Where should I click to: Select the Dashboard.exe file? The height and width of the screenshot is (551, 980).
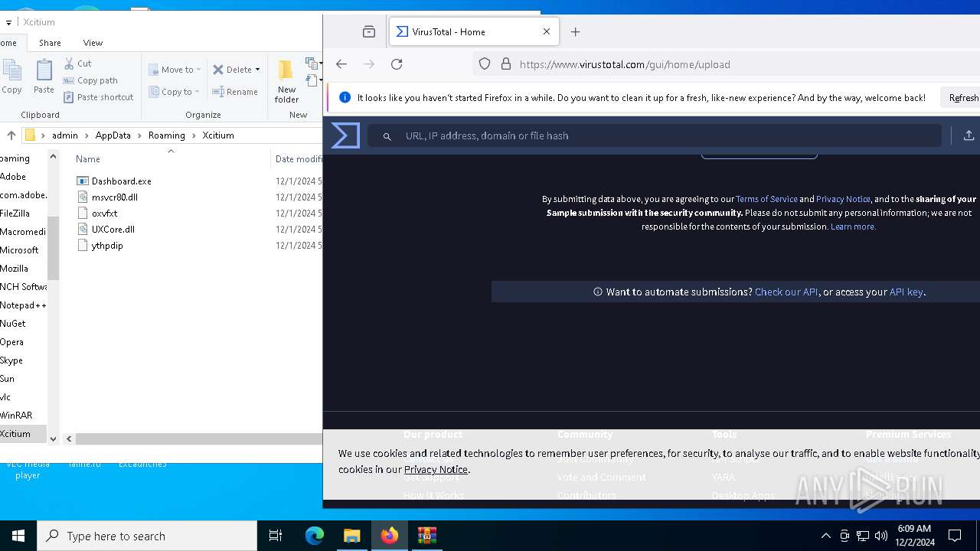114,181
